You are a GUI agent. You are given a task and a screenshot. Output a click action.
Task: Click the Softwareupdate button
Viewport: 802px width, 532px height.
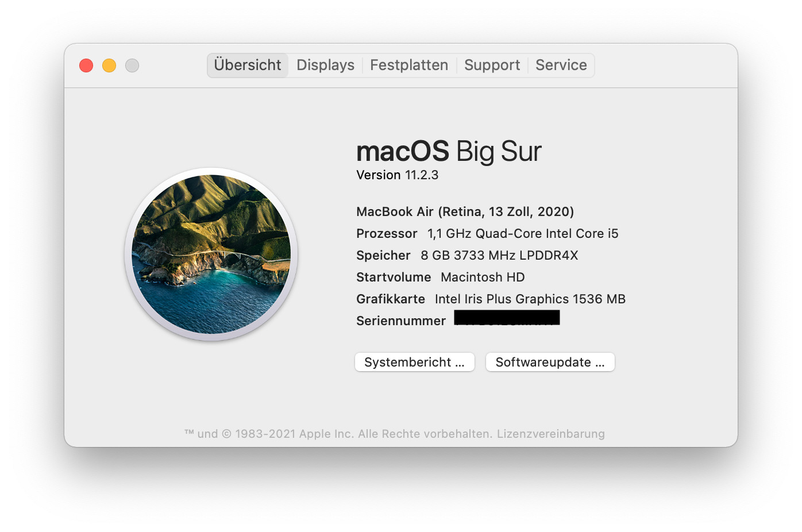point(550,362)
